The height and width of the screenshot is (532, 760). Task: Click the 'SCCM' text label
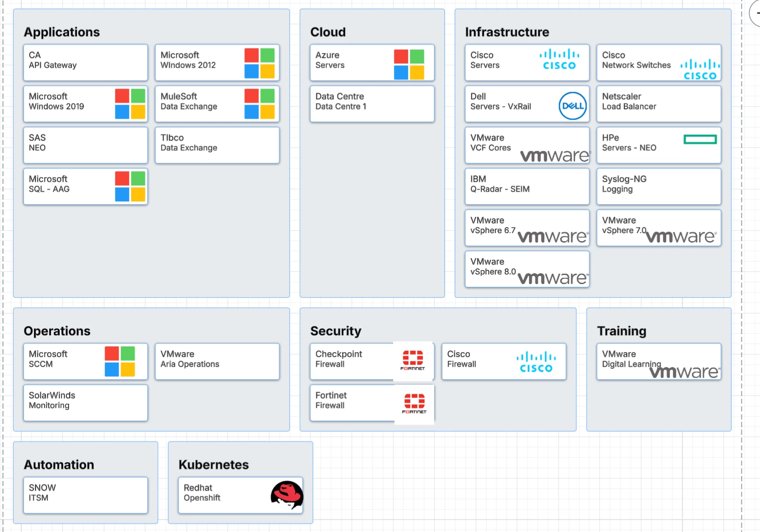click(x=41, y=364)
